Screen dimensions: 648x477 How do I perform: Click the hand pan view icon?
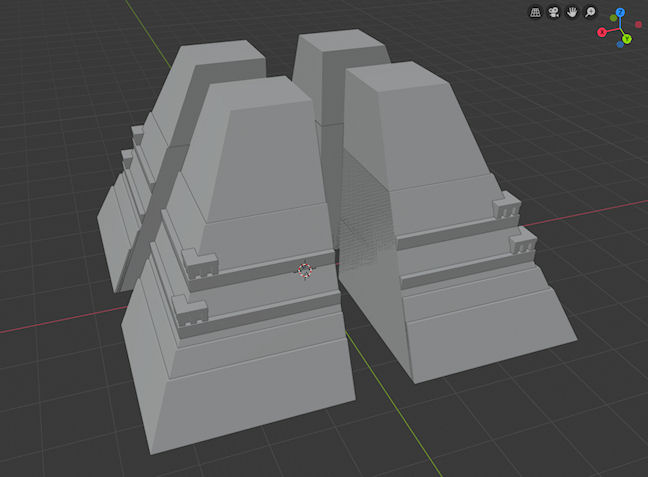point(572,13)
